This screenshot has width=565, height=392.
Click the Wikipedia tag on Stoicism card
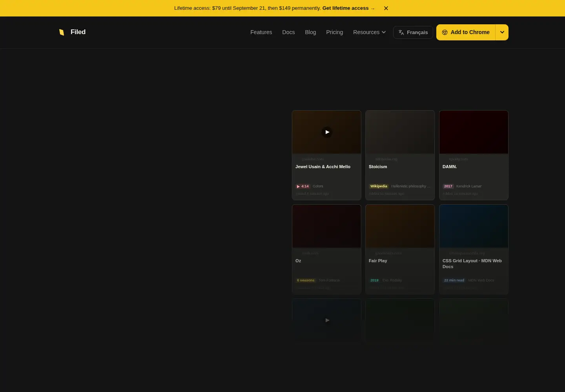(x=379, y=186)
